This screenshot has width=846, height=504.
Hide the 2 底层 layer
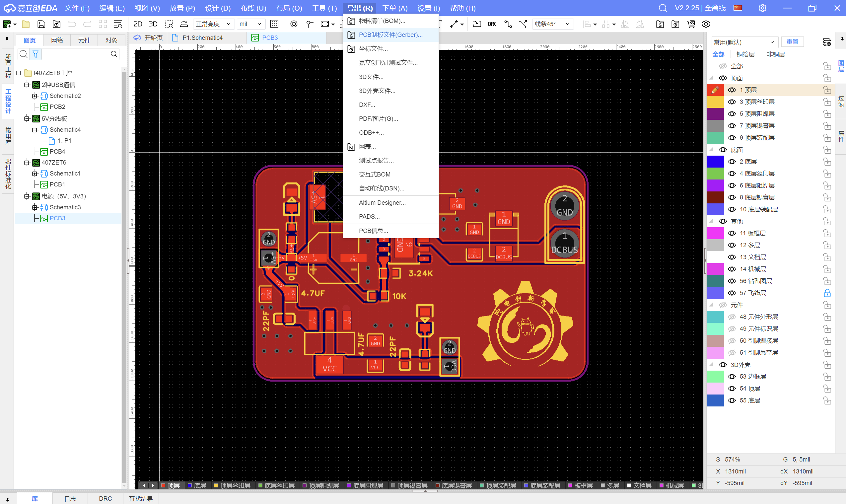tap(732, 162)
